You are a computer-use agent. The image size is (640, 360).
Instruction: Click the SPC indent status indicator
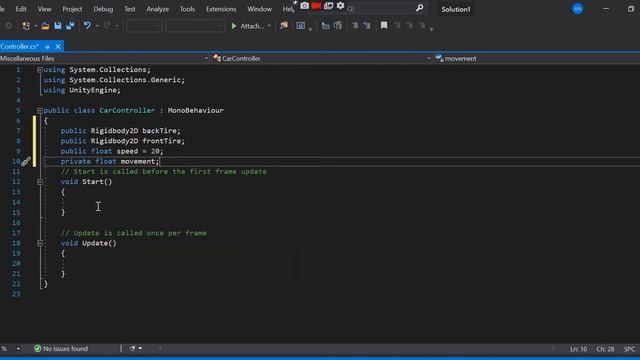629,349
